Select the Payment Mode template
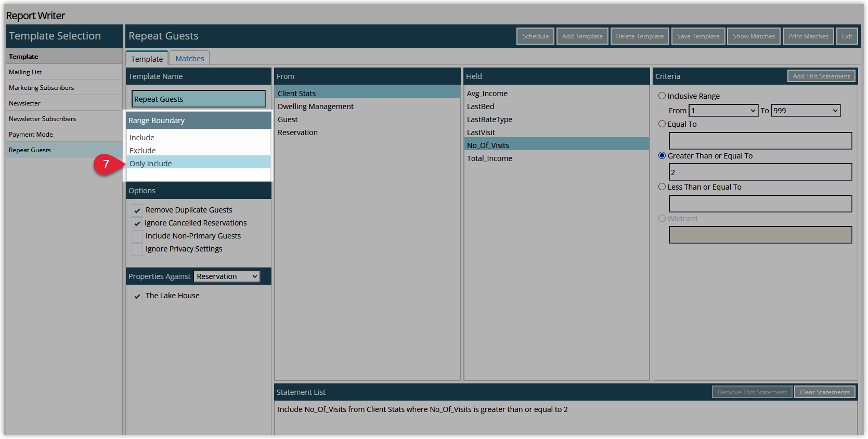 pyautogui.click(x=64, y=135)
